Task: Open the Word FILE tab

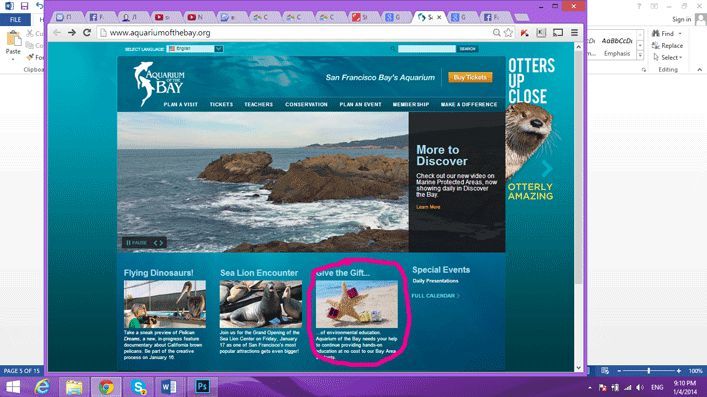Action: tap(15, 19)
